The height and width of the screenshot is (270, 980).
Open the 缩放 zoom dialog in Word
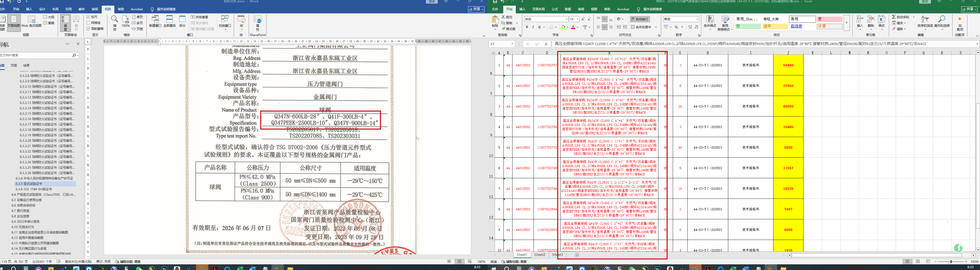click(115, 23)
